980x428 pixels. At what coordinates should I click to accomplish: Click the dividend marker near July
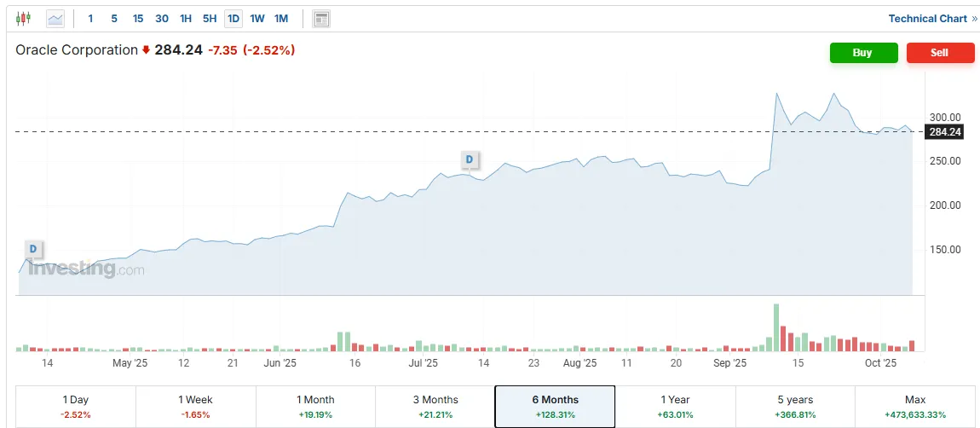point(469,159)
